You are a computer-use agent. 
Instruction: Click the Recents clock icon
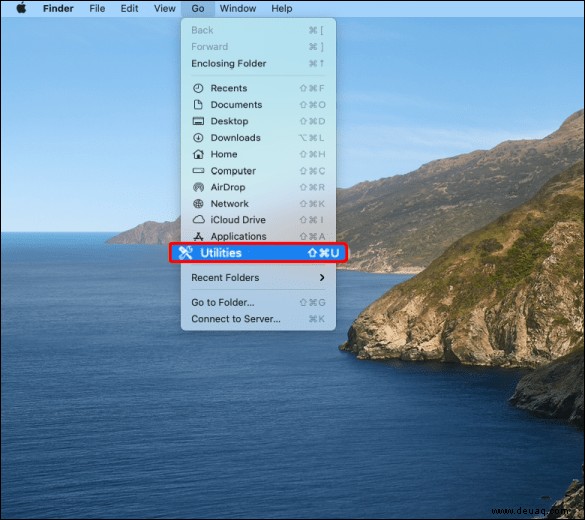(x=198, y=88)
